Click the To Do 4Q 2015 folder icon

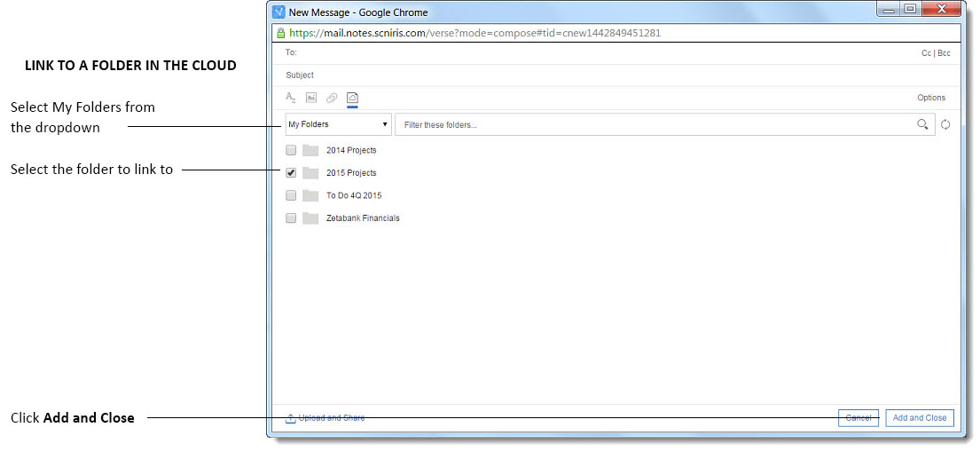310,195
